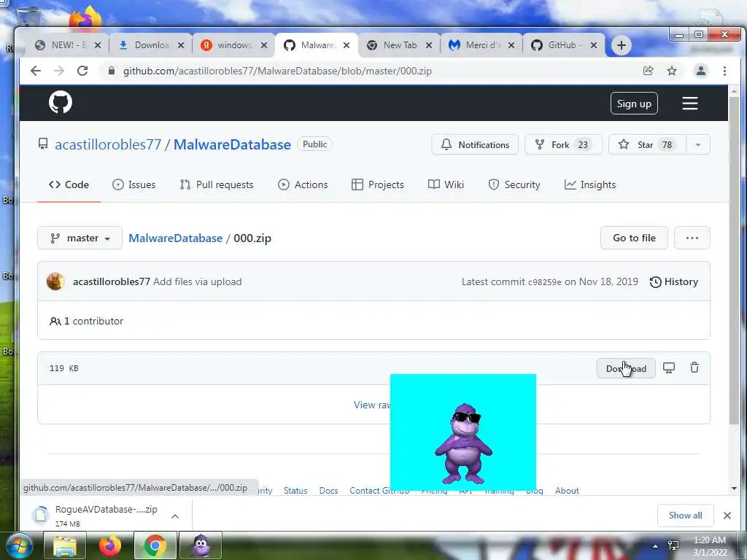Click the browser back arrow
This screenshot has width=747, height=560.
tap(36, 71)
